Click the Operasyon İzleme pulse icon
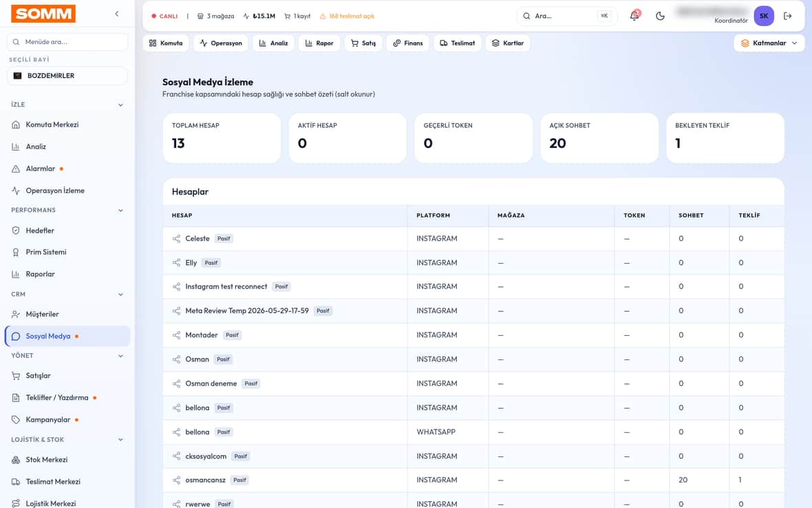Viewport: 812px width, 508px height. (16, 191)
